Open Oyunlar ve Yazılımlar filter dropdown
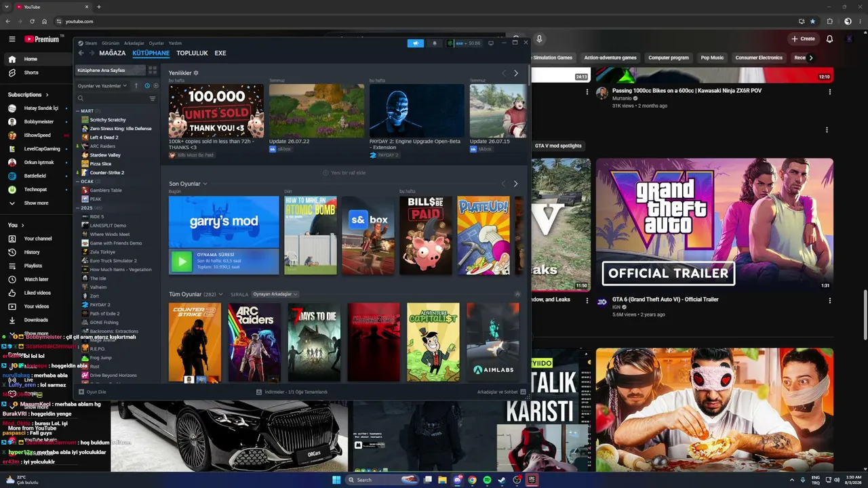The image size is (868, 488). click(x=102, y=86)
